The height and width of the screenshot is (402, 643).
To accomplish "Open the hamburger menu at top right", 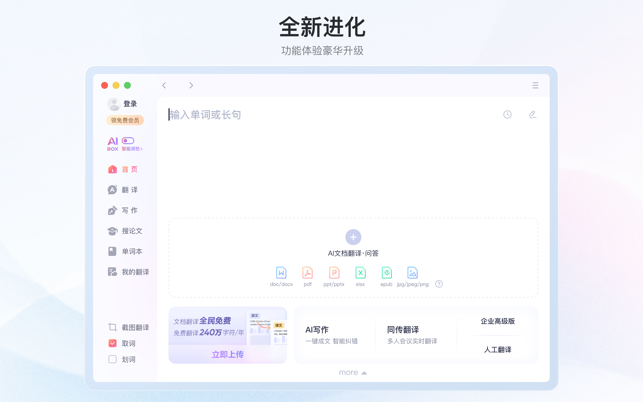I will (x=535, y=86).
